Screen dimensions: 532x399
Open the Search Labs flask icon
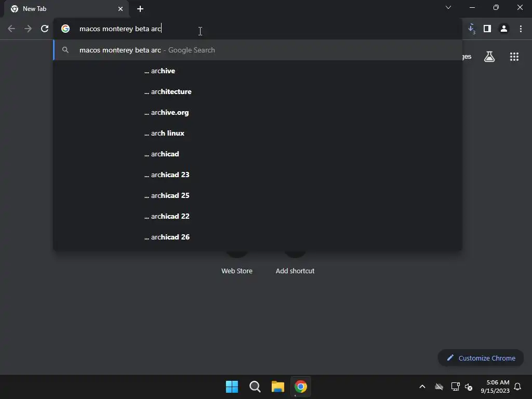tap(489, 57)
